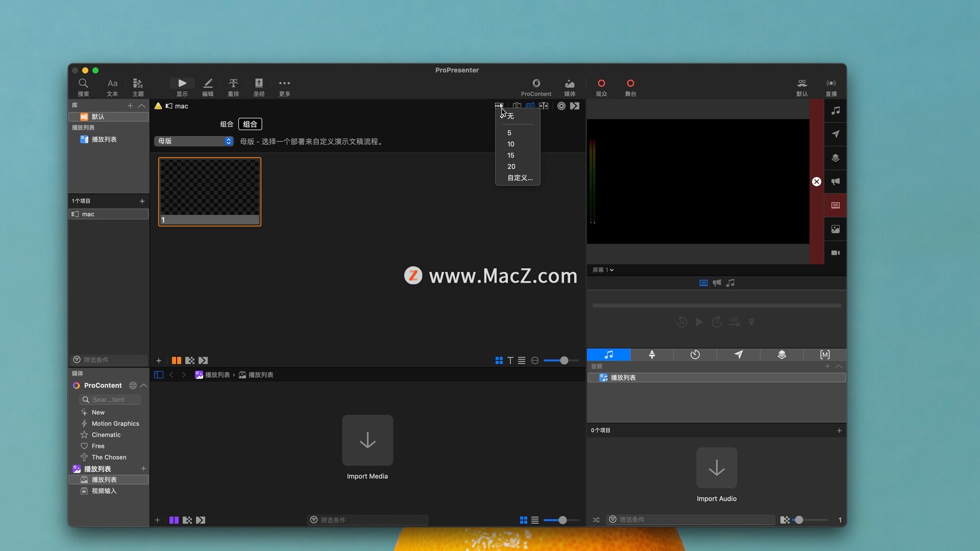The image size is (980, 551).
Task: Click the library 筛选条件 filter field
Action: pyautogui.click(x=110, y=360)
